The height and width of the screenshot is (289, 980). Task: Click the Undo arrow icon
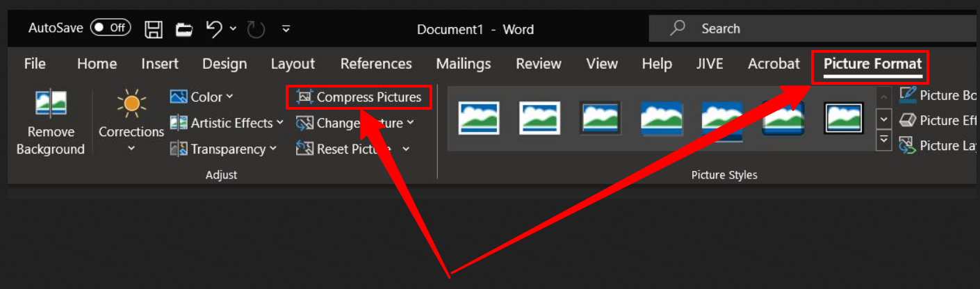click(x=214, y=29)
